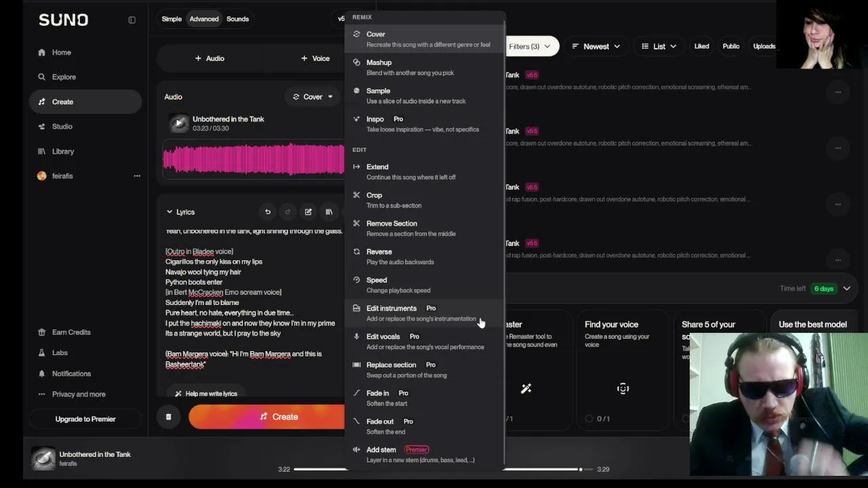Click the Speed menu icon
868x488 pixels.
(x=357, y=280)
